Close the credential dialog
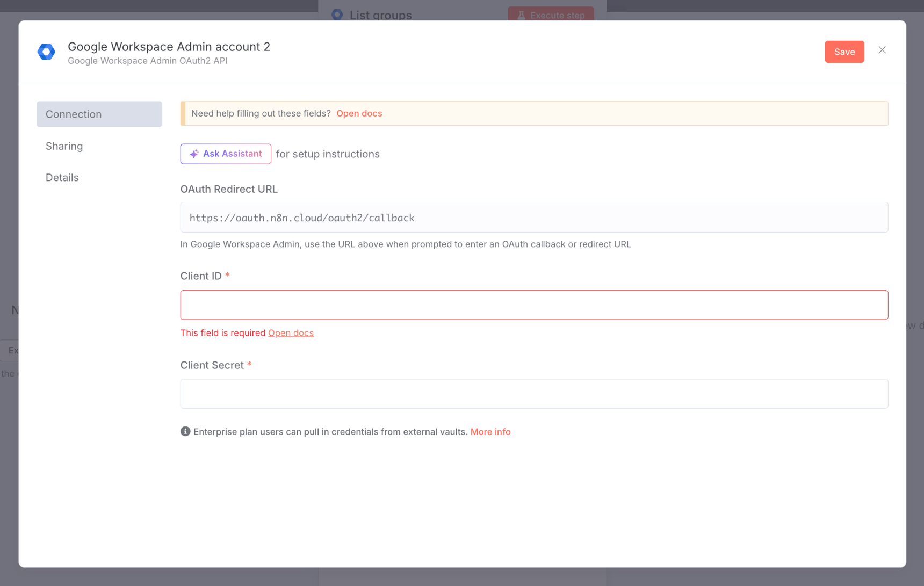Viewport: 924px width, 586px height. pos(882,50)
